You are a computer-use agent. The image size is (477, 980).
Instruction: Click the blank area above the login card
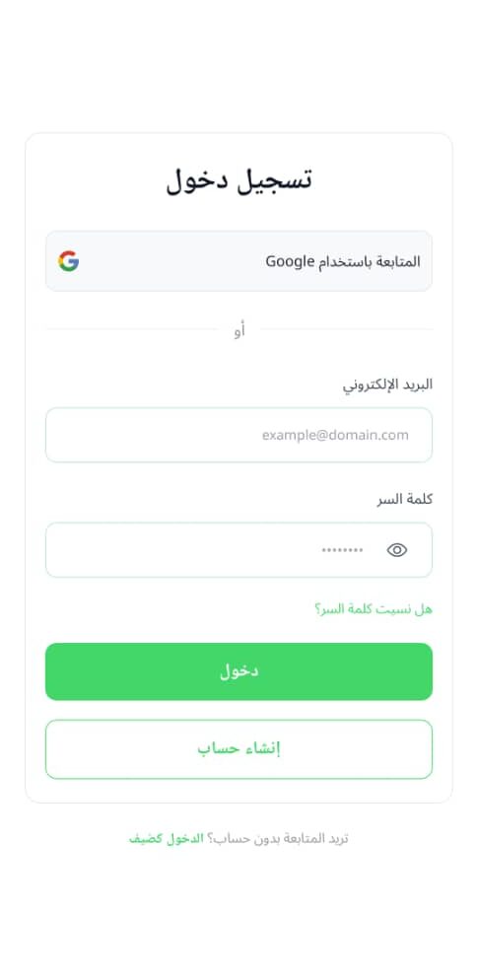click(x=238, y=66)
